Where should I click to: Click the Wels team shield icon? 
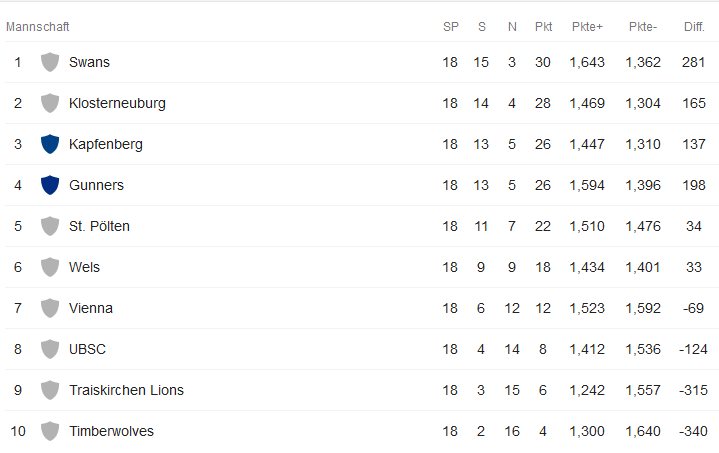pyautogui.click(x=50, y=267)
